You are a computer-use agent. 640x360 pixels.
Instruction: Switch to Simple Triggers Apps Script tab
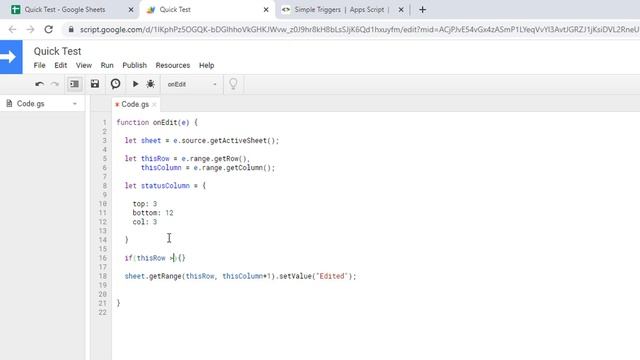tap(343, 9)
